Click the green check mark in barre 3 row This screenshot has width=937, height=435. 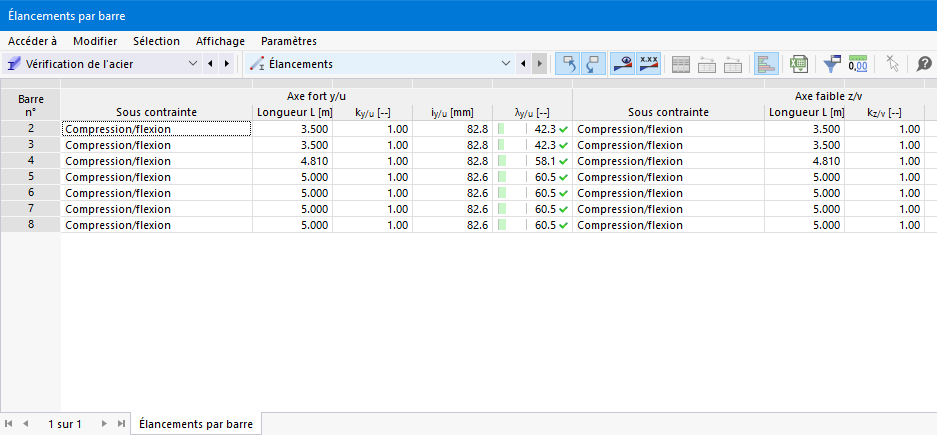tap(564, 145)
